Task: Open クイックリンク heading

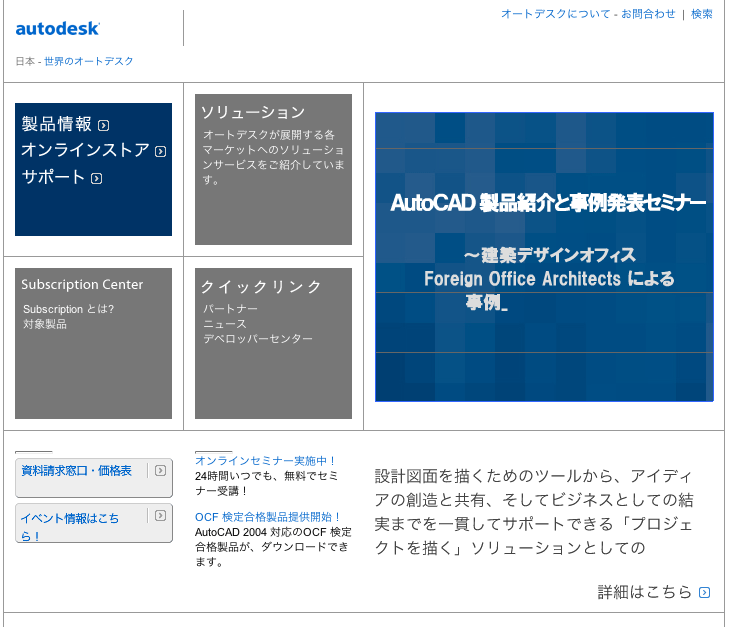Action: 261,287
